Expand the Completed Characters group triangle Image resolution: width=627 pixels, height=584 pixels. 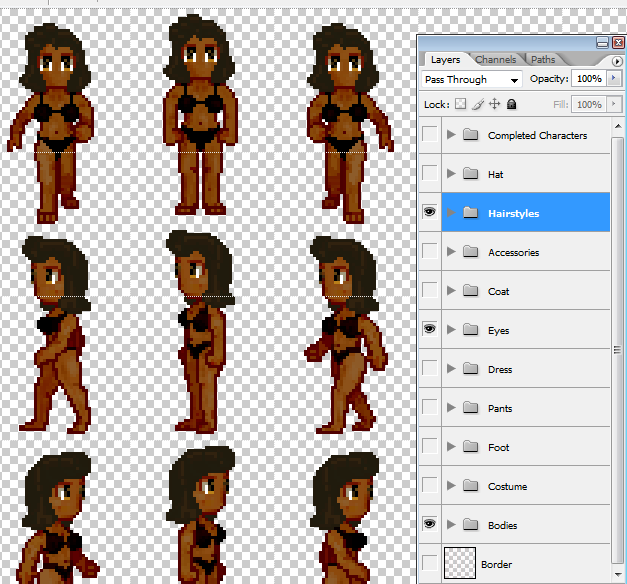click(451, 134)
